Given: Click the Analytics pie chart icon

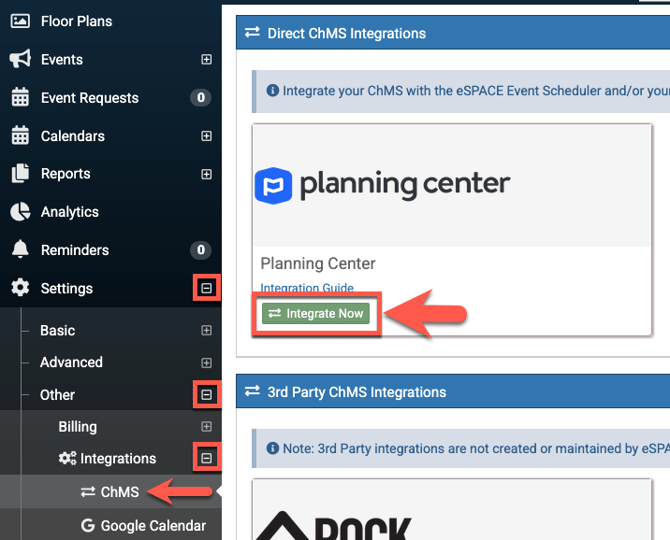Looking at the screenshot, I should [x=20, y=212].
